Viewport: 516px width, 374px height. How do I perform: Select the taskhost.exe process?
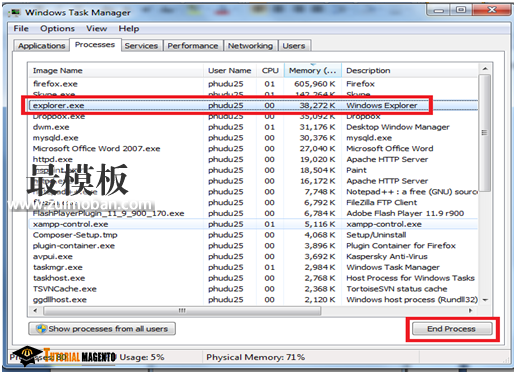tap(253, 278)
